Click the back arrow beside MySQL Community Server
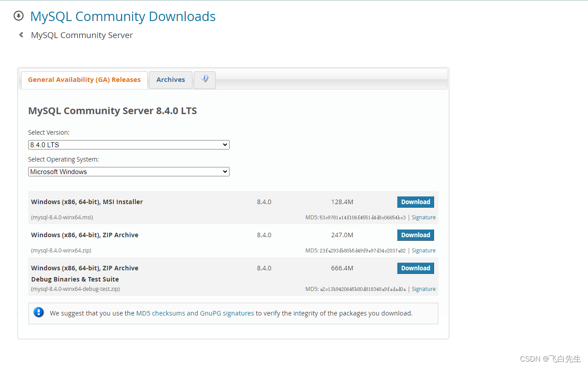This screenshot has width=588, height=367. (21, 35)
